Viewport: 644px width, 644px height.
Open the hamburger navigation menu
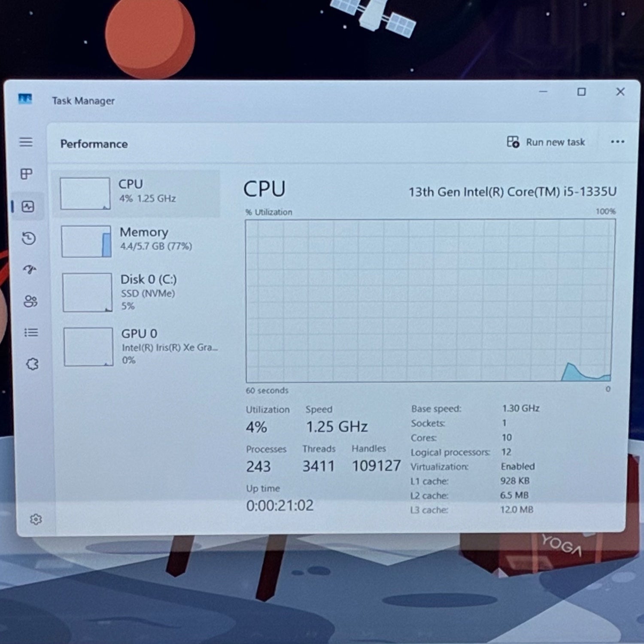(x=26, y=142)
